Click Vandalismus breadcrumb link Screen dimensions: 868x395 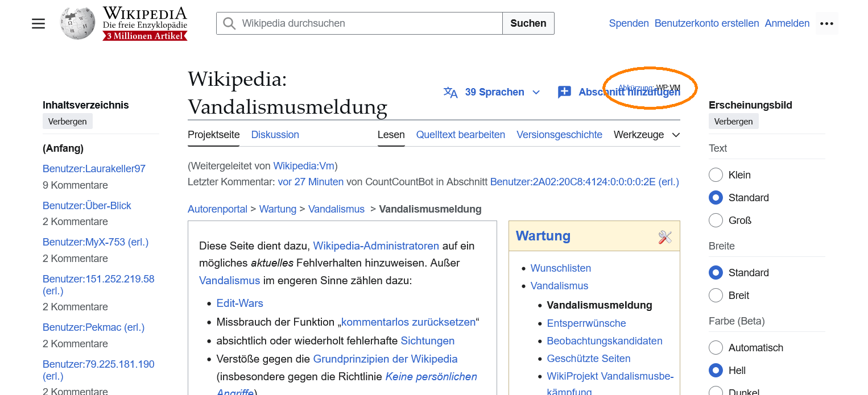(x=336, y=209)
